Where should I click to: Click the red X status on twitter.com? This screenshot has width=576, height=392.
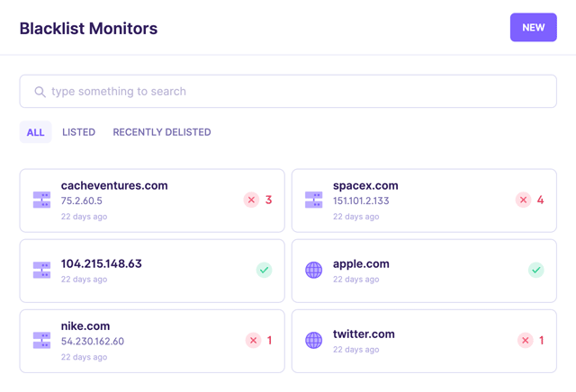click(x=525, y=340)
